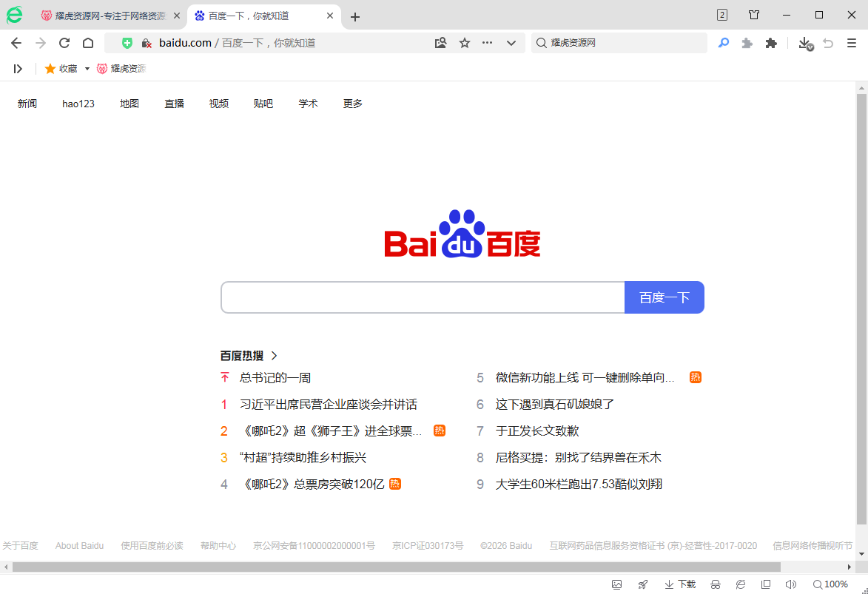Toggle the favorite star for the current page
The image size is (868, 594).
point(464,43)
